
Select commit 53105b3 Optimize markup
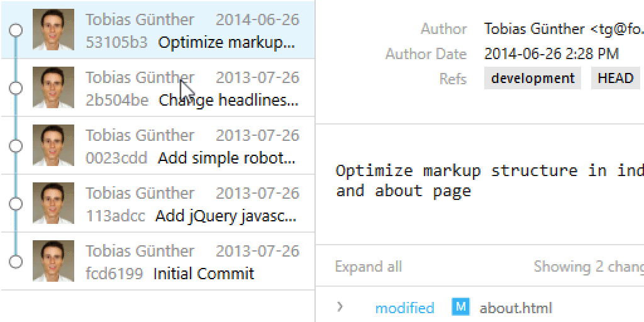[192, 30]
